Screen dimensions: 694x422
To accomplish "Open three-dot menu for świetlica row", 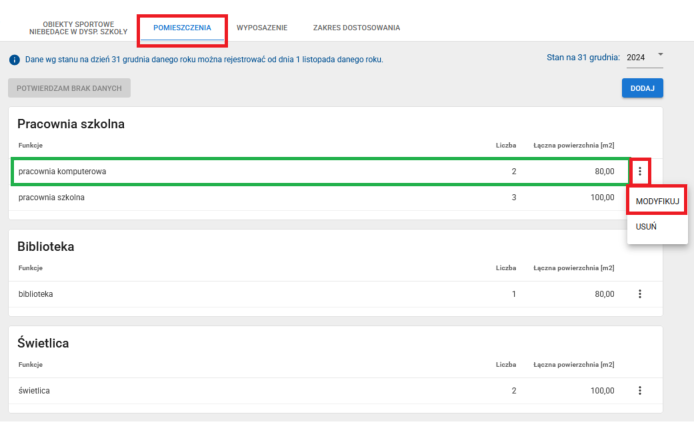I will (x=640, y=390).
